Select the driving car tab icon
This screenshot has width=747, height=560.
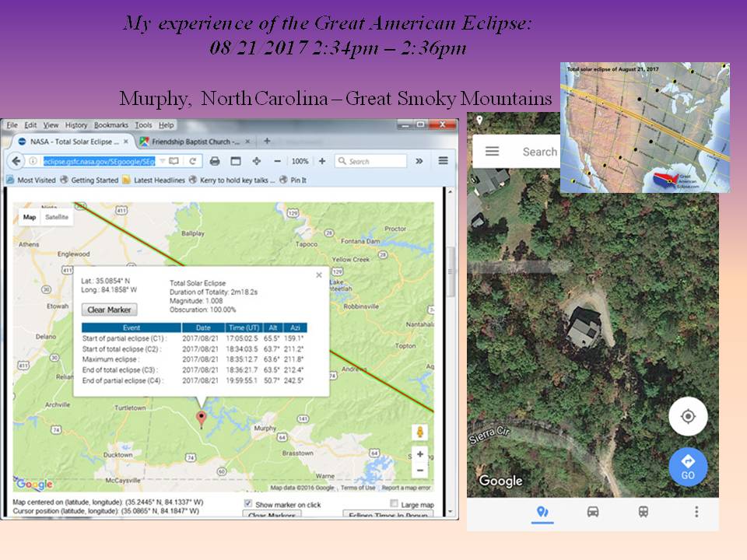(593, 512)
